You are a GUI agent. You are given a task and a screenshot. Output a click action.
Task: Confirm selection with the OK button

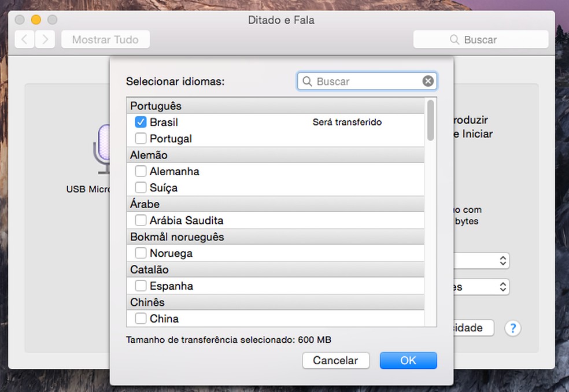408,360
